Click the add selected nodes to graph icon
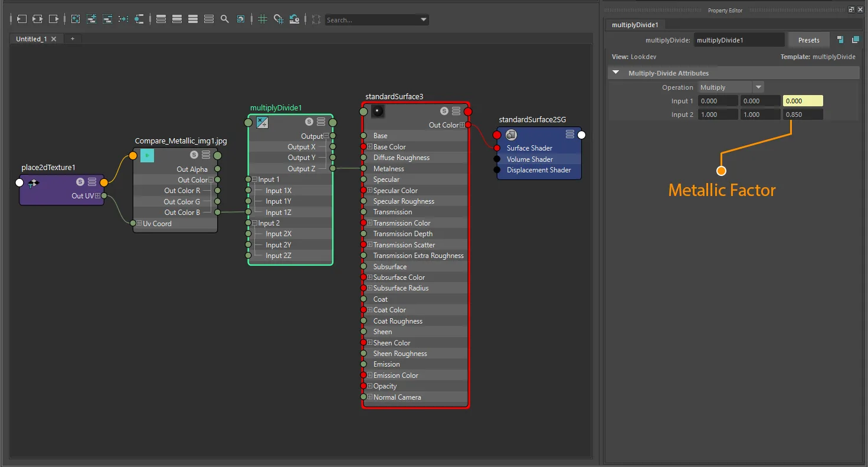 91,19
